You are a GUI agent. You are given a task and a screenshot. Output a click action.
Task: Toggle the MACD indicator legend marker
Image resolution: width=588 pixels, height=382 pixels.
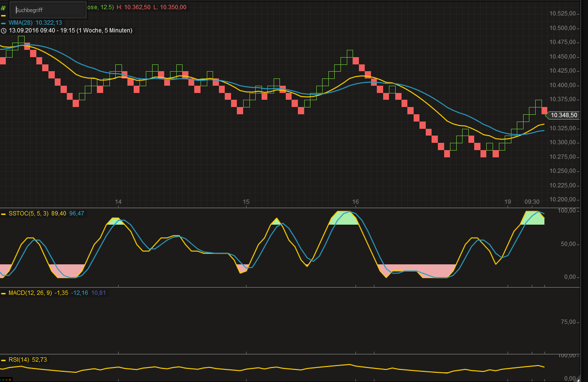click(3, 292)
